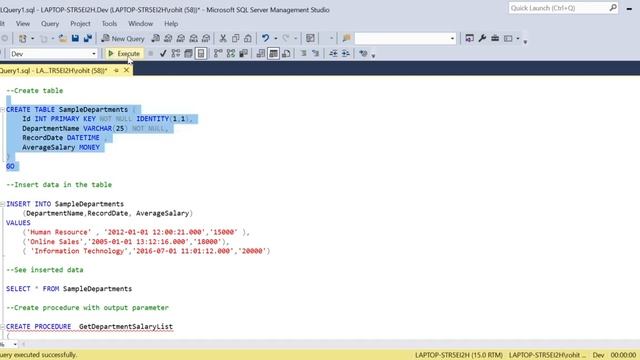Click the 'SELECT * FROM SampleDepartments' line
Image resolution: width=640 pixels, height=360 pixels.
69,289
